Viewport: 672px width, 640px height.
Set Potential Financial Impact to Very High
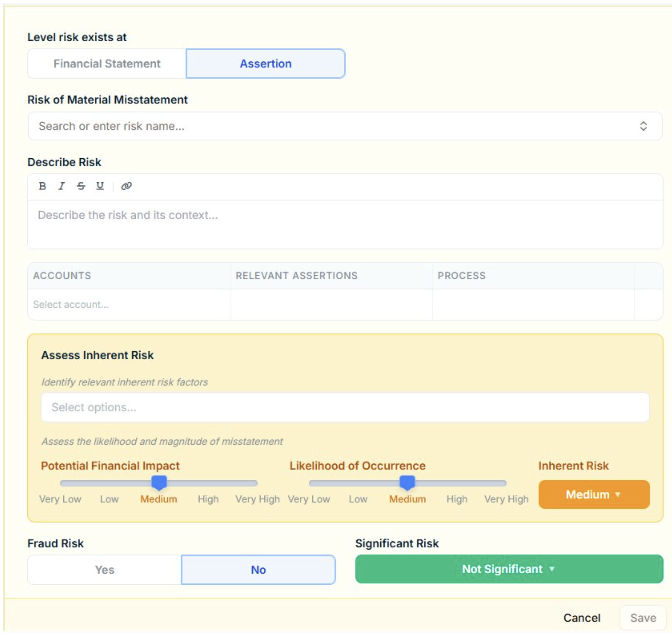click(x=257, y=499)
